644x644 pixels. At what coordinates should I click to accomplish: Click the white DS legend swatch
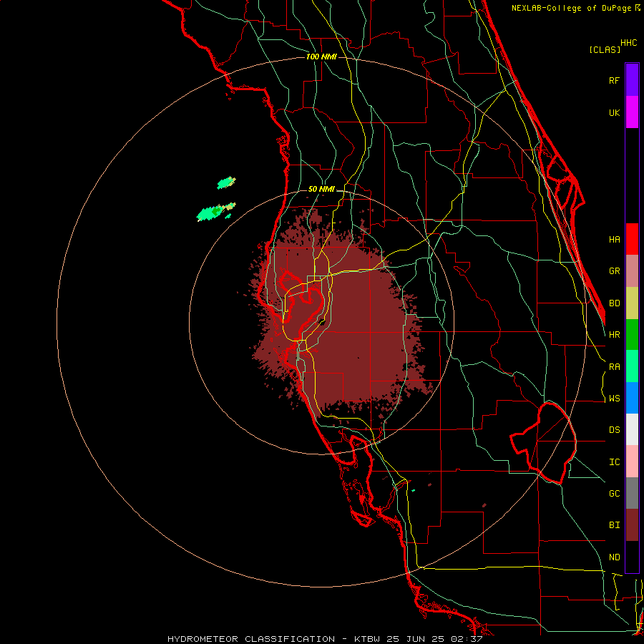point(632,429)
